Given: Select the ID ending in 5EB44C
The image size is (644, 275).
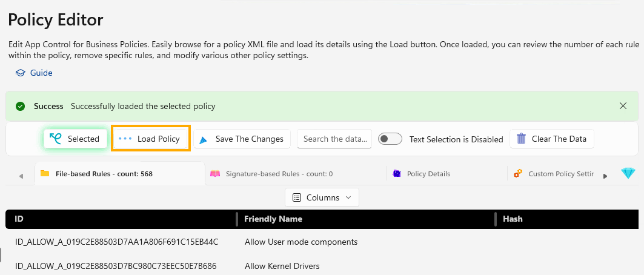Looking at the screenshot, I should 117,242.
